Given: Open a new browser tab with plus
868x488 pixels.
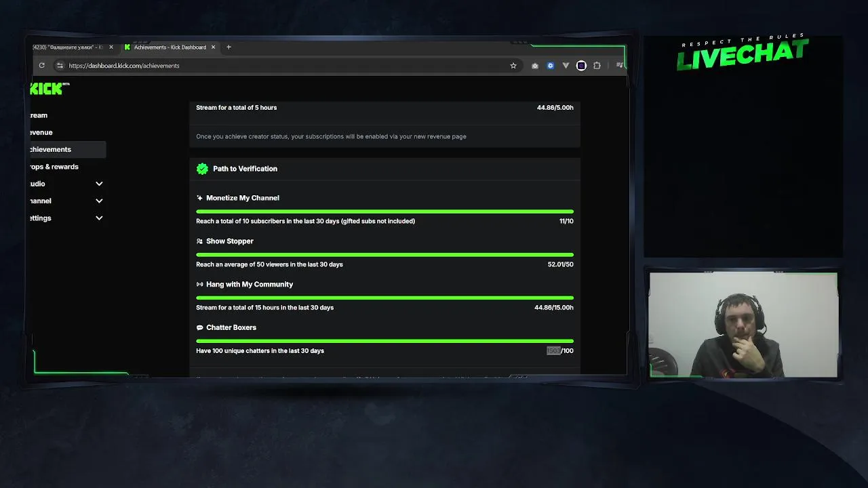Looking at the screenshot, I should (229, 47).
